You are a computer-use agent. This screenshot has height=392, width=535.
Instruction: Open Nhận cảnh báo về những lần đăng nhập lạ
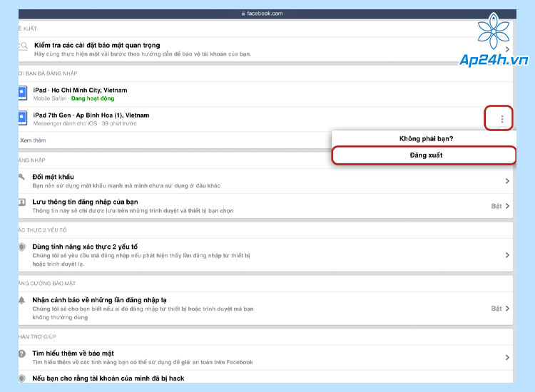pos(265,309)
